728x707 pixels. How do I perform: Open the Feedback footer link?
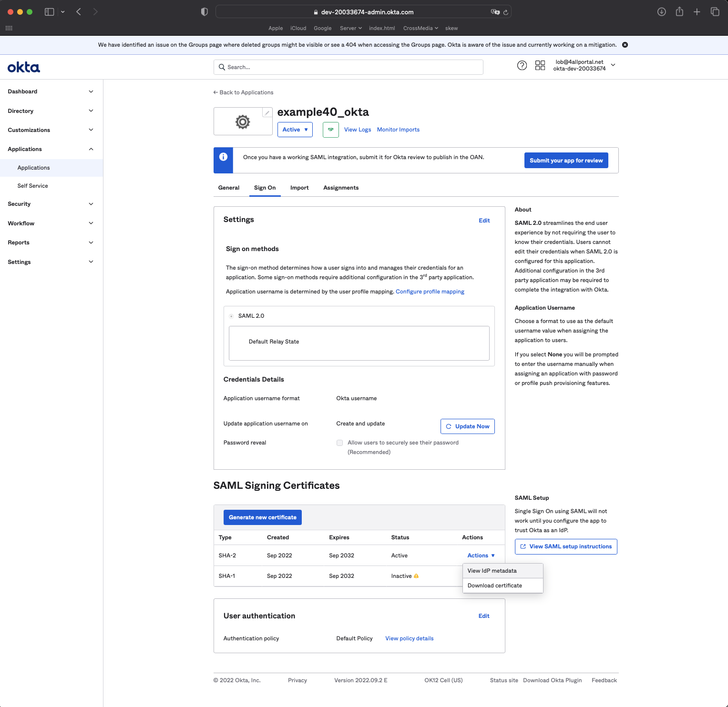[604, 680]
